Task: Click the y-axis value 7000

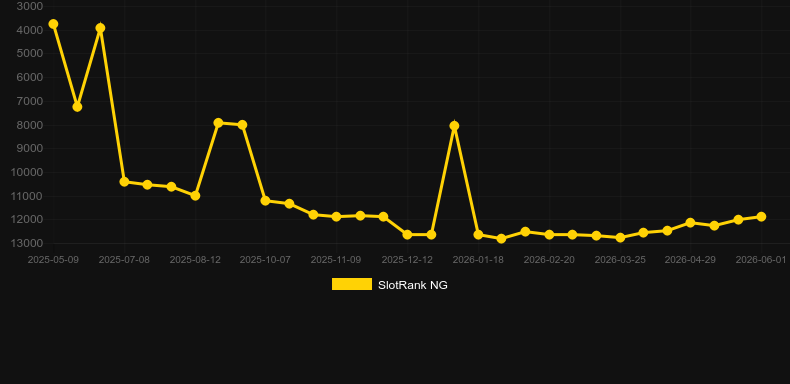Action: click(x=30, y=101)
